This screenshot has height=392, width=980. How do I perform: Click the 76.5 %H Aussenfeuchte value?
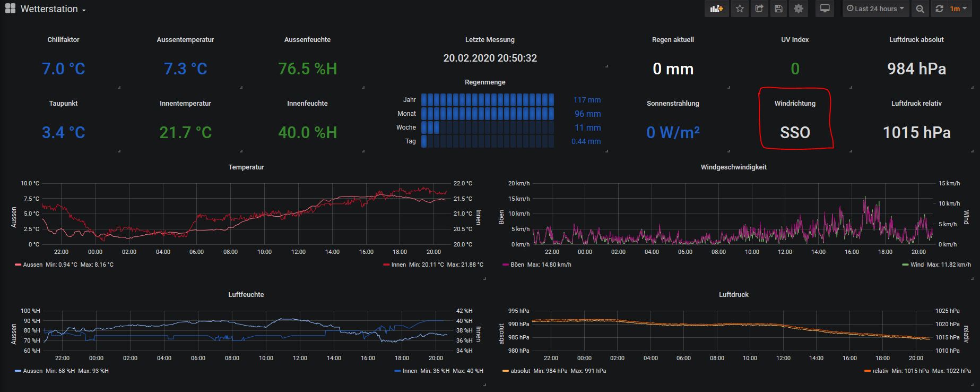click(x=307, y=69)
